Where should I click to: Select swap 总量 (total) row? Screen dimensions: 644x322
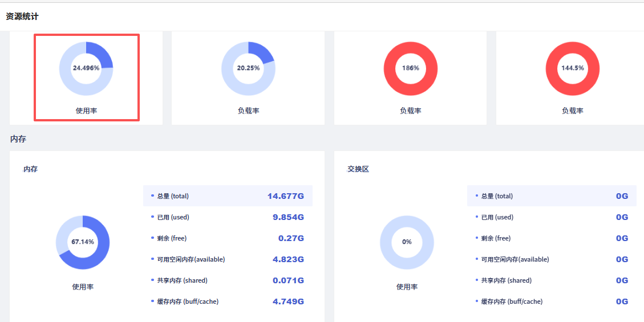pos(552,196)
